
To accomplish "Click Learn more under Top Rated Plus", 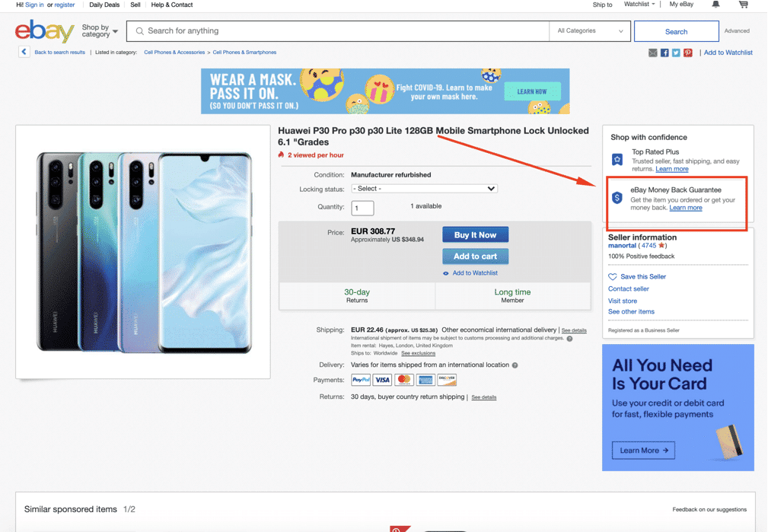I will [672, 169].
